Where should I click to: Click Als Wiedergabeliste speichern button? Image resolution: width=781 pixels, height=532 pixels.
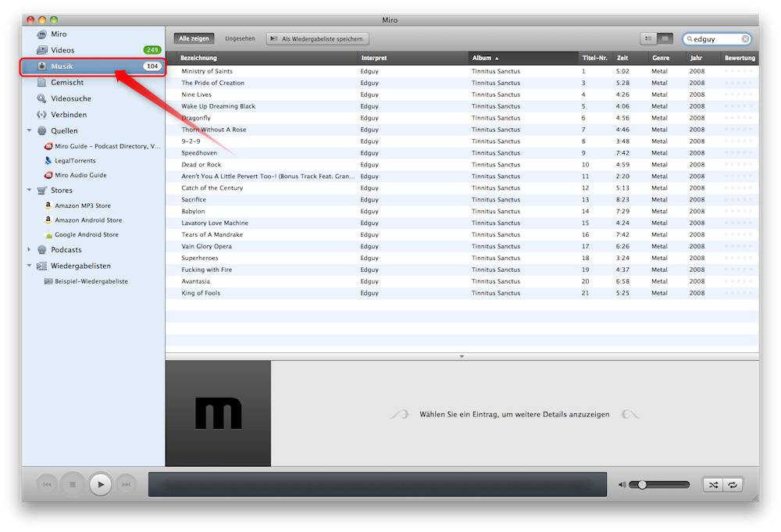[317, 38]
